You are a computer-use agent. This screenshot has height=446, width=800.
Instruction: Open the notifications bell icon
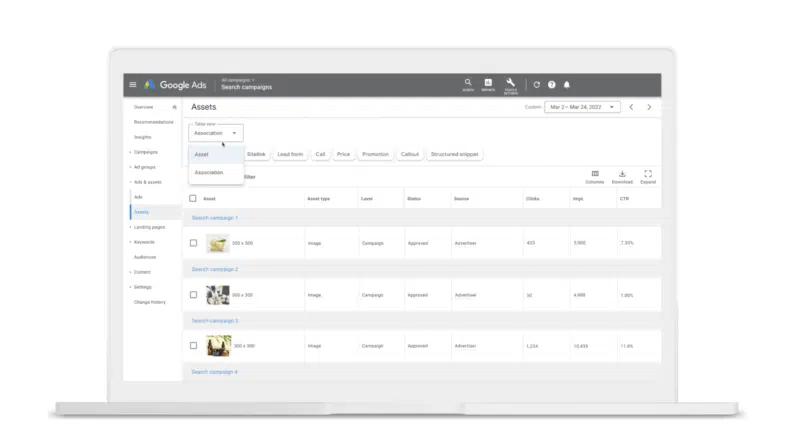tap(567, 85)
